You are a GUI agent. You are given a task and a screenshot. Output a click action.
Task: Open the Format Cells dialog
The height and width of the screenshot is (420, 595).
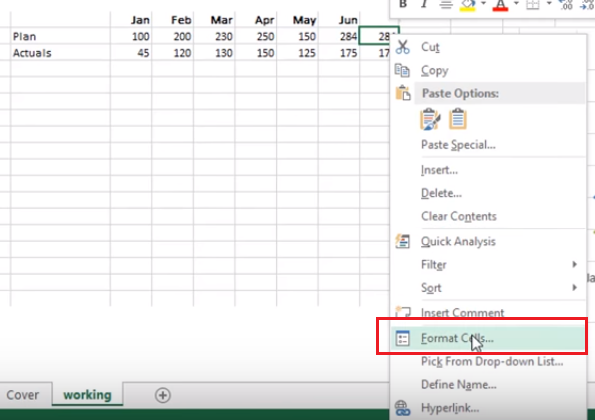click(488, 338)
